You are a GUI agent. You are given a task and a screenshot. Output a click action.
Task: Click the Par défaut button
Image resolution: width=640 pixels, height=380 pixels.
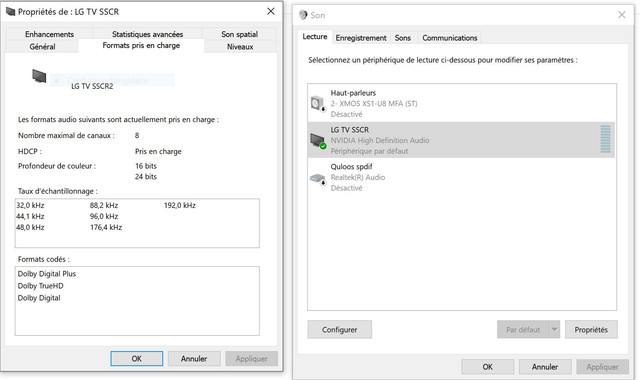point(523,329)
